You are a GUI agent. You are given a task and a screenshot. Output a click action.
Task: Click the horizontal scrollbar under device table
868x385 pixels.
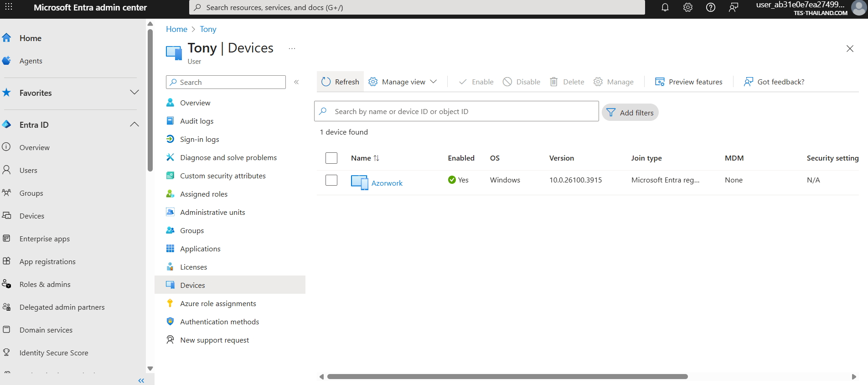(x=507, y=377)
